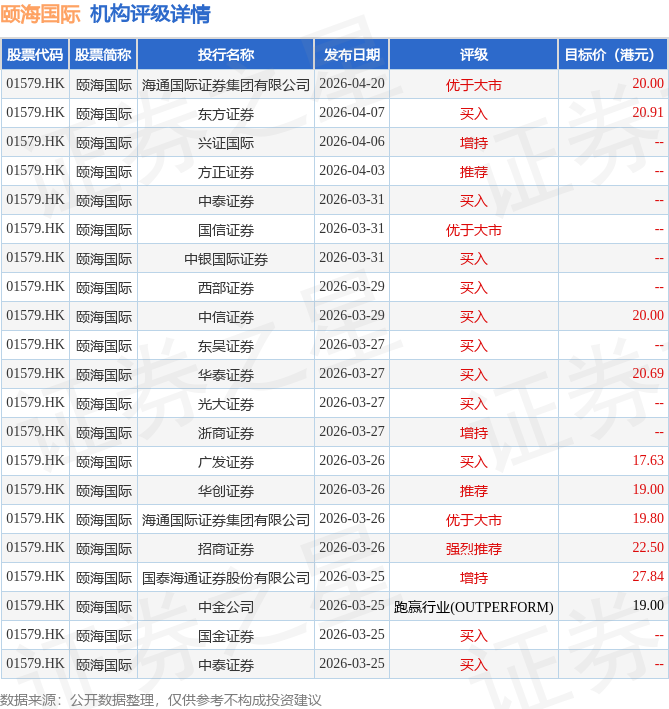
Task: Click 19.00 price in 华创证券 row
Action: pyautogui.click(x=648, y=489)
